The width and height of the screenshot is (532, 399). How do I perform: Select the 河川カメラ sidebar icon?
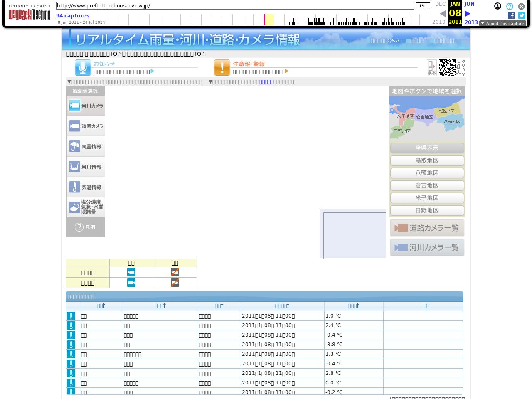75,106
